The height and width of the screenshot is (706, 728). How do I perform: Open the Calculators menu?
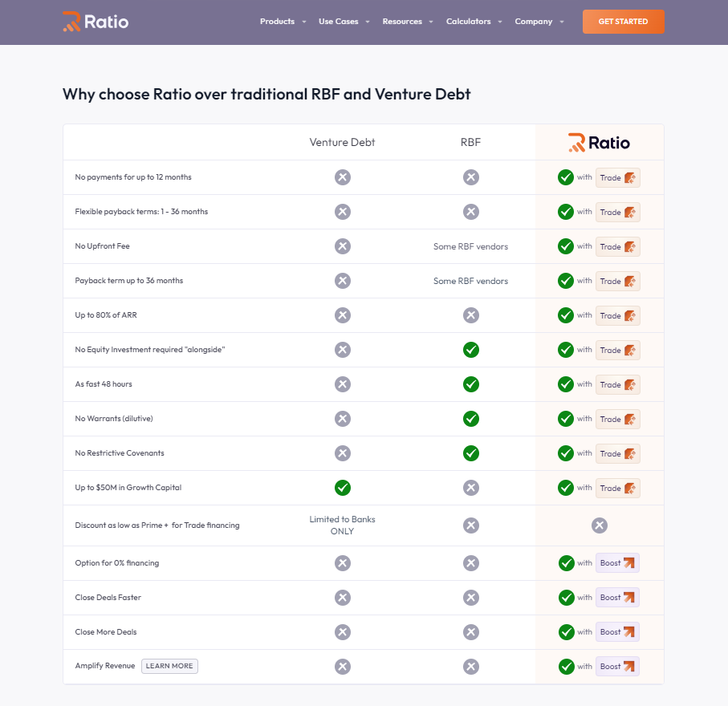tap(468, 22)
